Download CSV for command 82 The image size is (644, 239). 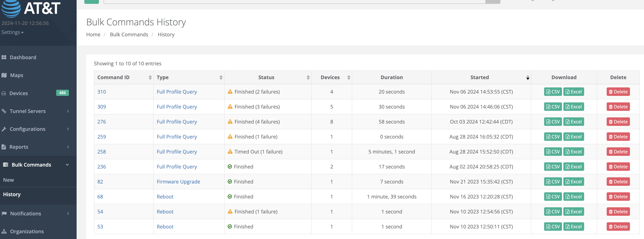coord(553,182)
